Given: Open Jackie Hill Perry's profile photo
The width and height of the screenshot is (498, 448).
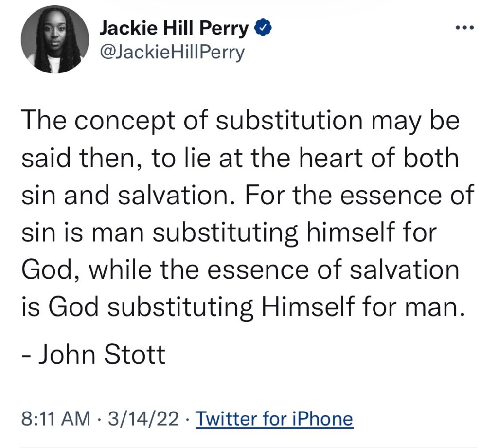Looking at the screenshot, I should click(54, 40).
